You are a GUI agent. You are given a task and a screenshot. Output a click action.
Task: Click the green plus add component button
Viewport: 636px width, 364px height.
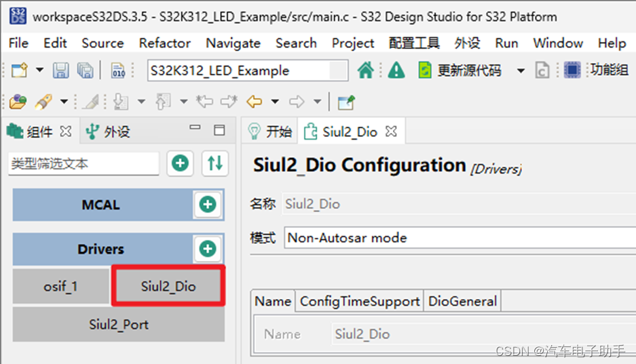[x=180, y=163]
